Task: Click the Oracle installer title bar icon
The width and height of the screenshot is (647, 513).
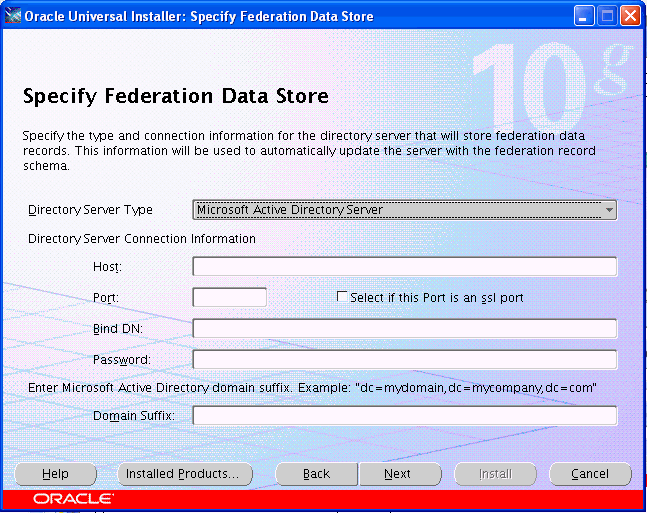Action: [13, 16]
